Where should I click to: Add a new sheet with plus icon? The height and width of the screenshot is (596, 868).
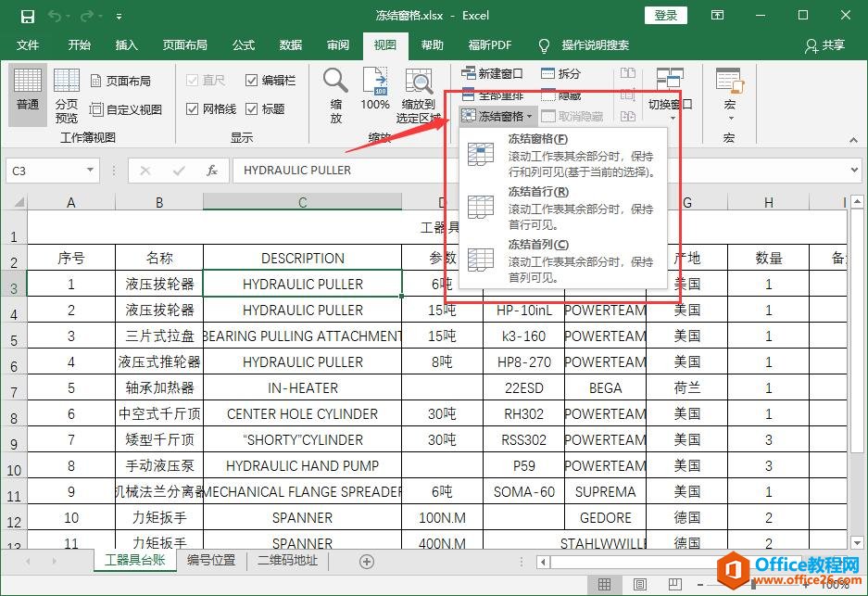(x=367, y=562)
